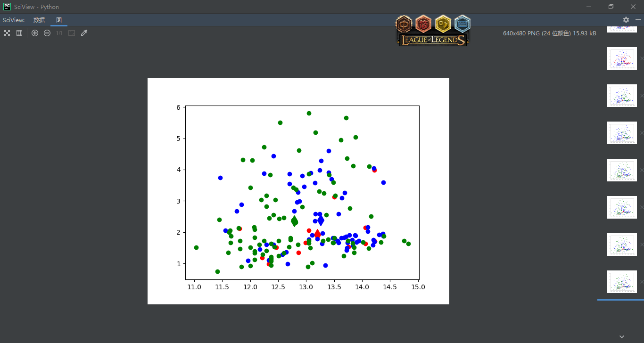Open SciView settings gear menu
The height and width of the screenshot is (343, 644).
point(626,20)
